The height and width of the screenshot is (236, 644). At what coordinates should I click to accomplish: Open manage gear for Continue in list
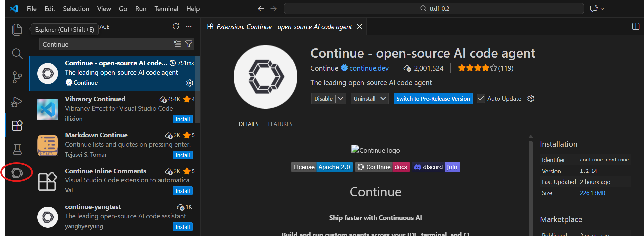[190, 83]
